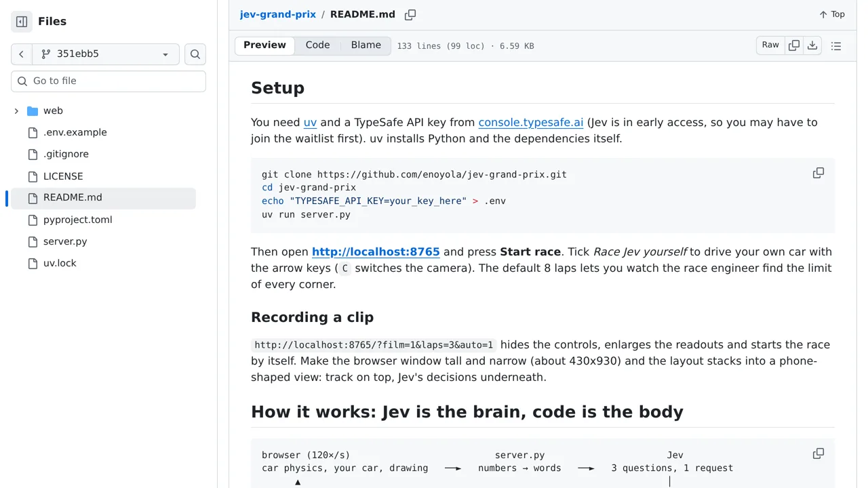Go back with left arrow button

tap(22, 54)
